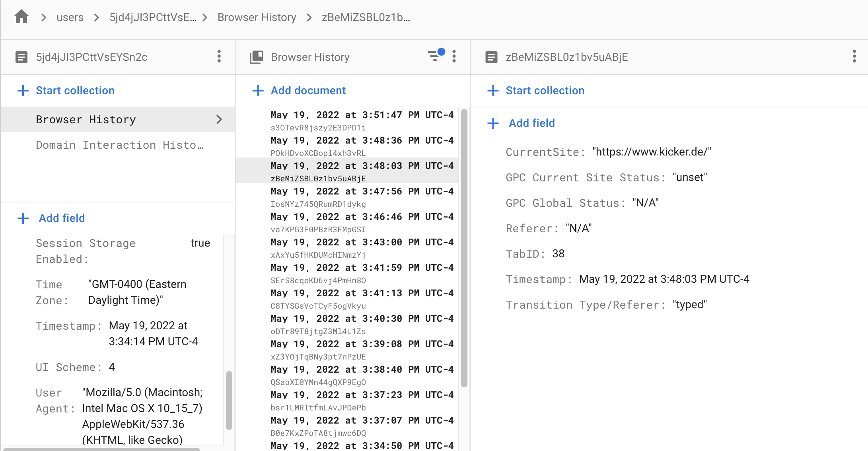Select Browser History in the breadcrumb
Image resolution: width=868 pixels, height=451 pixels.
pyautogui.click(x=257, y=17)
